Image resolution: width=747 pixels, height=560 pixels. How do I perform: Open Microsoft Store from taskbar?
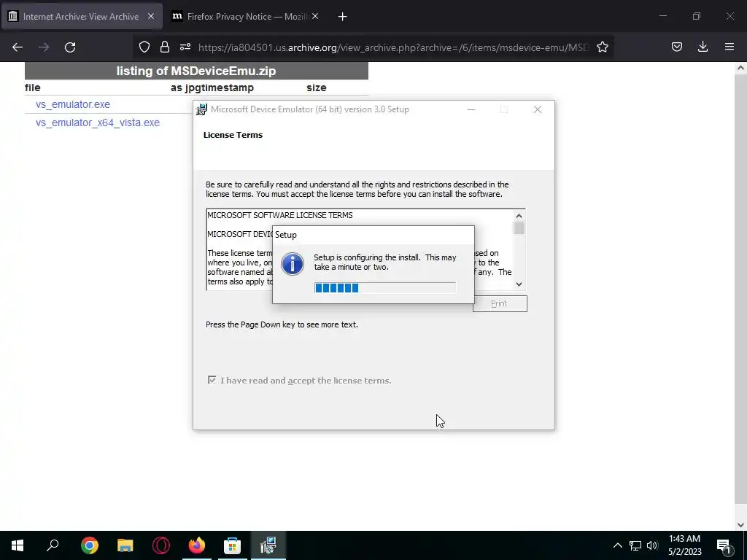233,545
